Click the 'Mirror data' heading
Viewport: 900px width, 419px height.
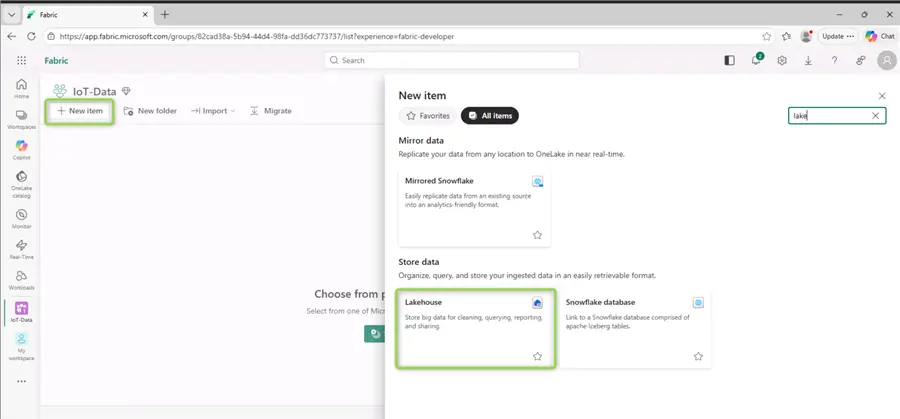[x=421, y=140]
